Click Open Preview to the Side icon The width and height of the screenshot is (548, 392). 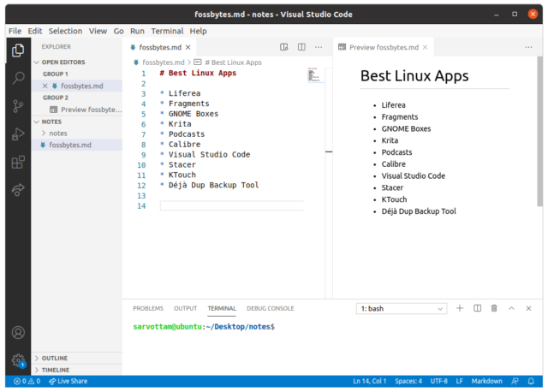(x=283, y=47)
